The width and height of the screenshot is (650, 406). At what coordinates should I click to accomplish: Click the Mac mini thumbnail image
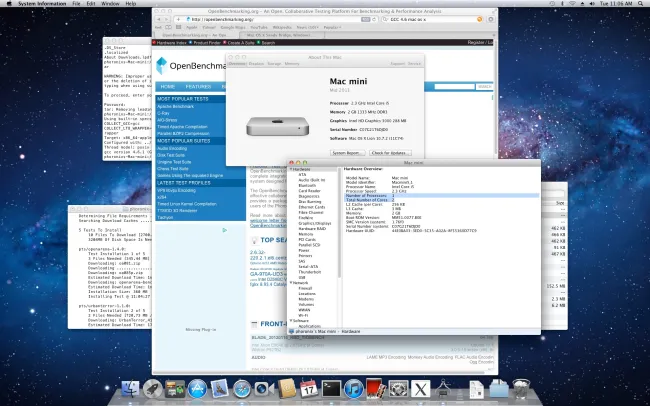point(278,126)
